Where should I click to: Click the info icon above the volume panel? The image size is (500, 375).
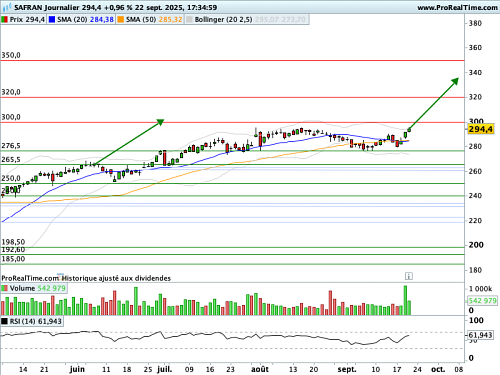[409, 276]
